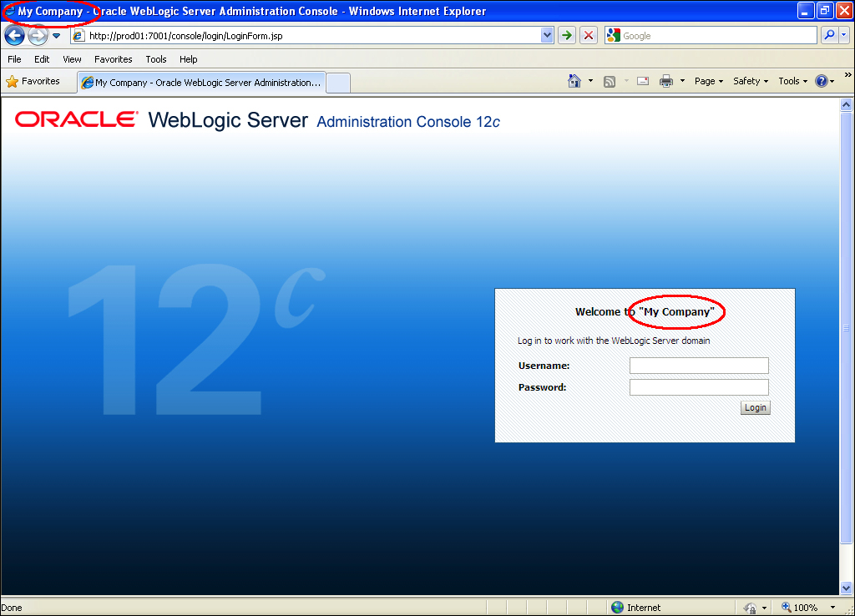Image resolution: width=855 pixels, height=616 pixels.
Task: Expand the zoom level dropdown arrow
Action: (x=832, y=608)
